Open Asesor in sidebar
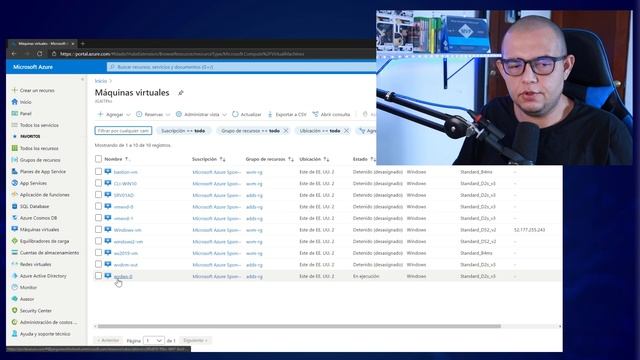 coord(27,299)
